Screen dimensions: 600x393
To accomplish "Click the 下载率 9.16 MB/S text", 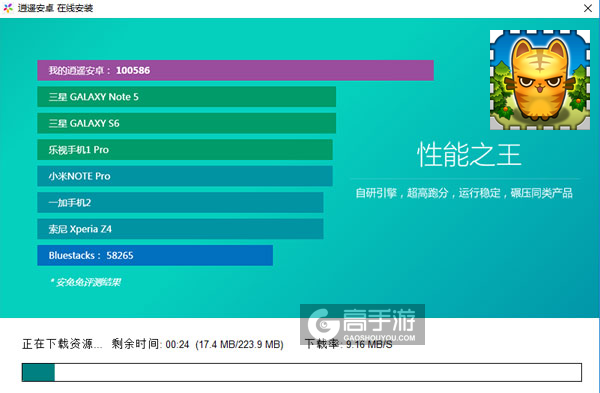I will tap(349, 344).
